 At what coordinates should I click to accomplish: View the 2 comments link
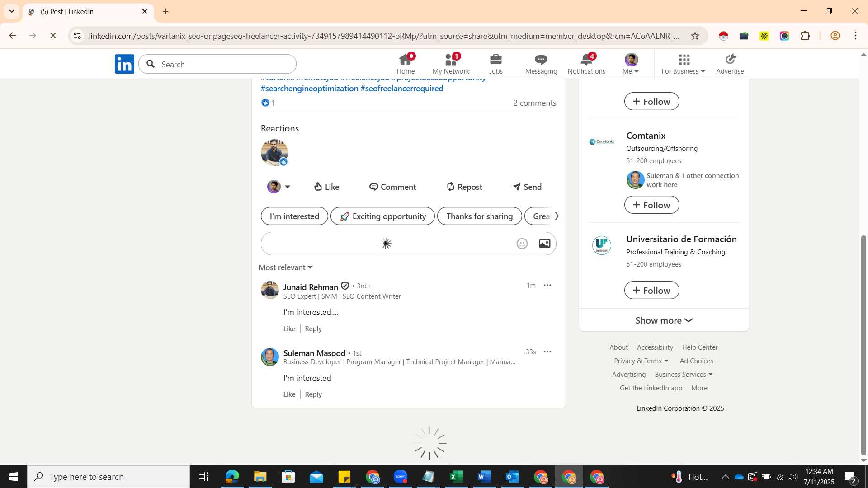point(534,103)
